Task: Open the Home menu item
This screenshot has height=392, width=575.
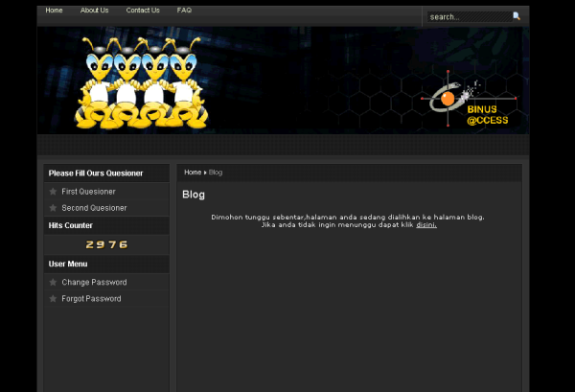Action: [x=54, y=11]
